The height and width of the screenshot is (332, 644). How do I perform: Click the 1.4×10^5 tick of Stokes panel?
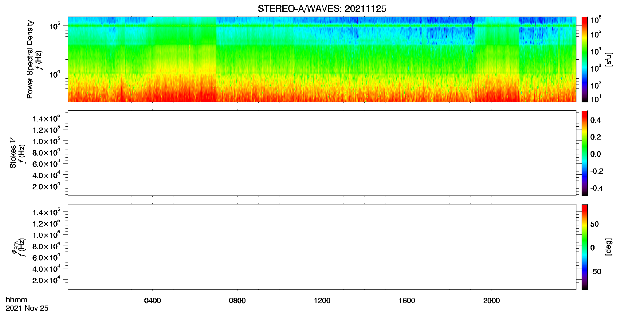click(46, 118)
